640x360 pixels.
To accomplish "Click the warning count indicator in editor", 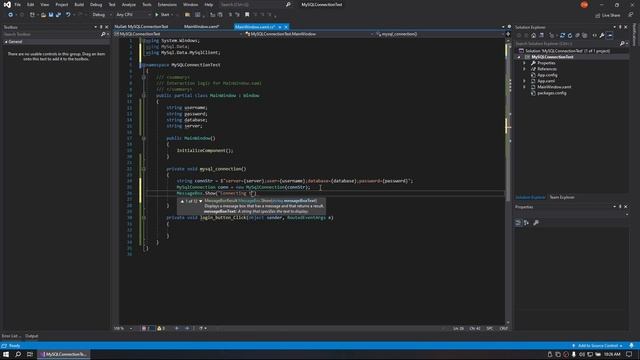I will 161,328.
